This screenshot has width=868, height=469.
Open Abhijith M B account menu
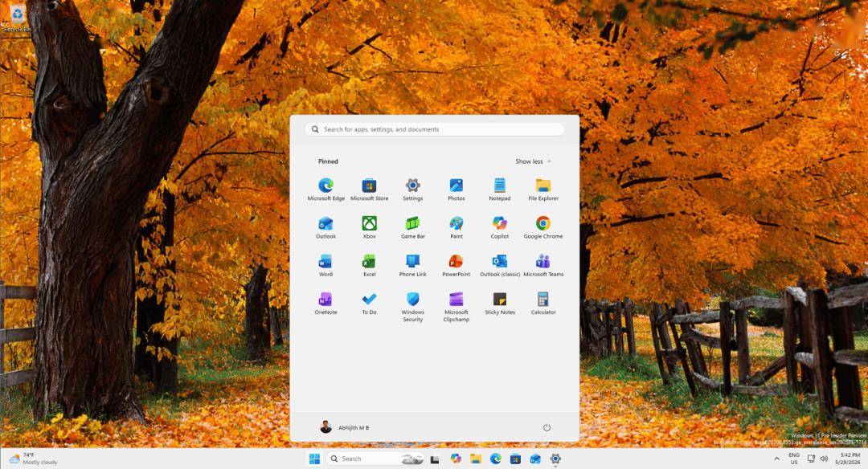344,427
